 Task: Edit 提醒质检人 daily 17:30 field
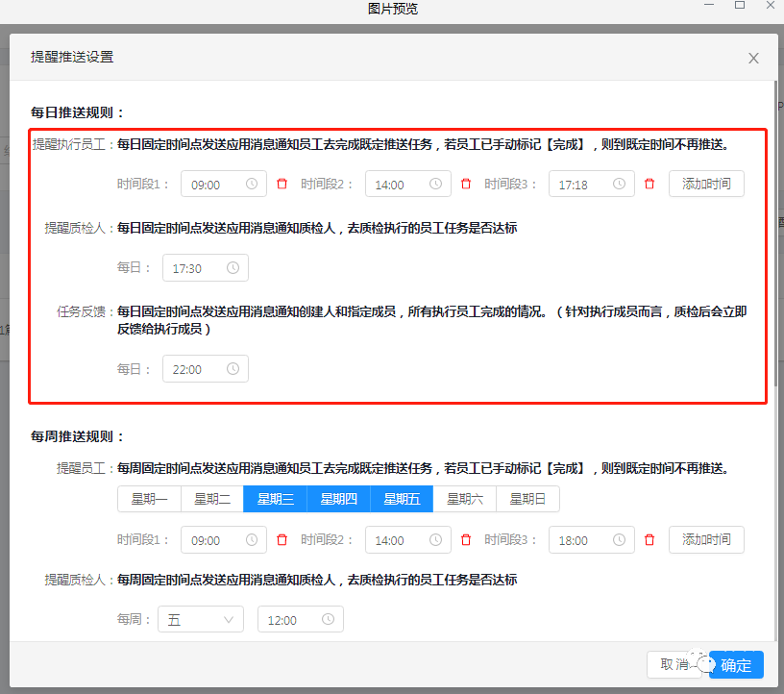pos(206,267)
